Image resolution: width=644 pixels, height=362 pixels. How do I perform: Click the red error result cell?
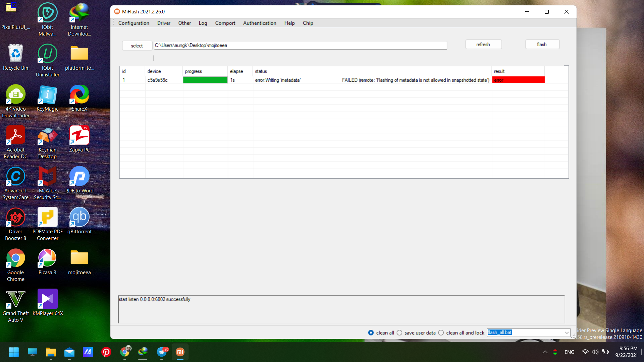[518, 80]
